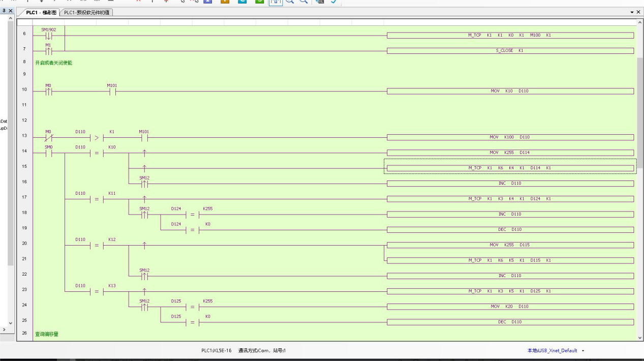Click the 开启或者关闭使能 comment on row 8
Screen dimensions: 644x361
(x=53, y=63)
